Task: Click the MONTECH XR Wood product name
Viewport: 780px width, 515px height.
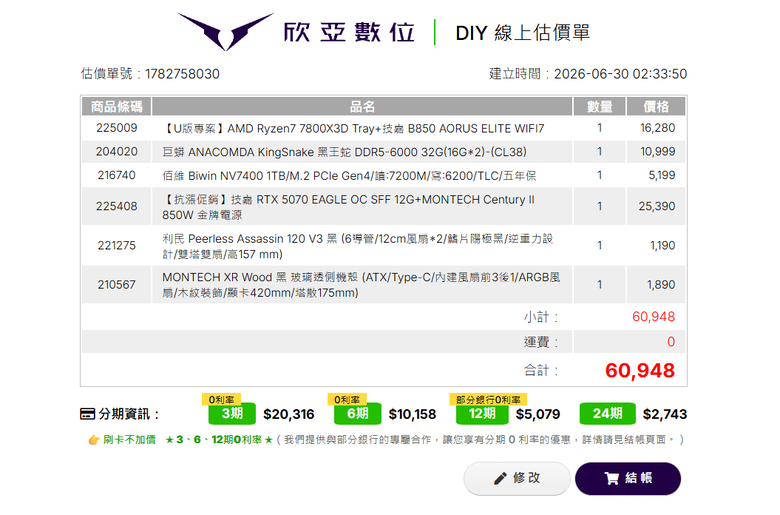Action: pos(361,285)
